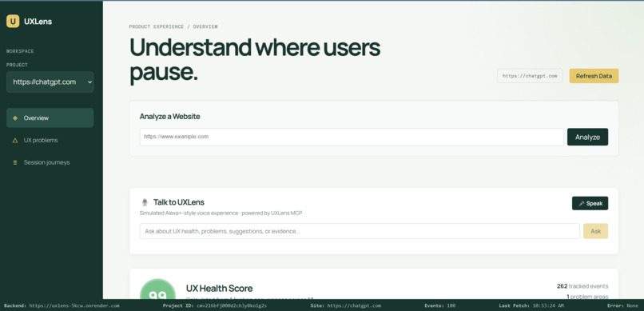Click the UX Health Score circle badge

[157, 289]
